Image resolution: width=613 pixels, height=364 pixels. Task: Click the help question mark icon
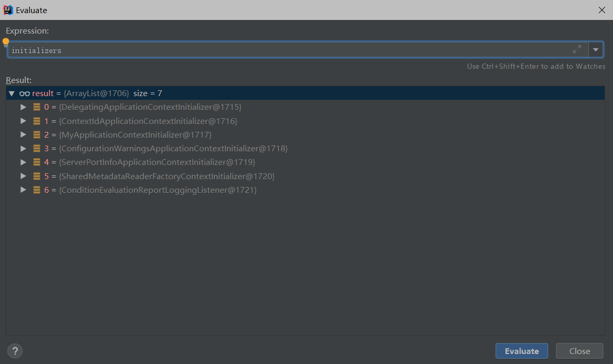coord(15,351)
